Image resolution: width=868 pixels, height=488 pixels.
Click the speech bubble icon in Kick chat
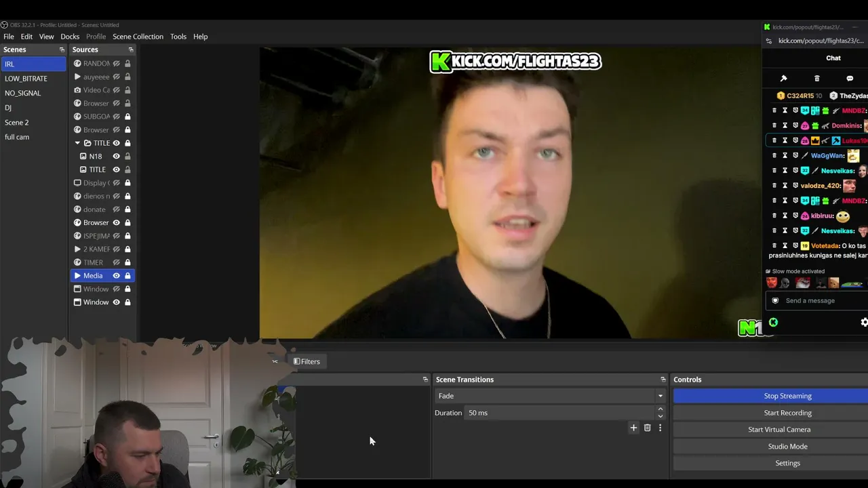850,79
